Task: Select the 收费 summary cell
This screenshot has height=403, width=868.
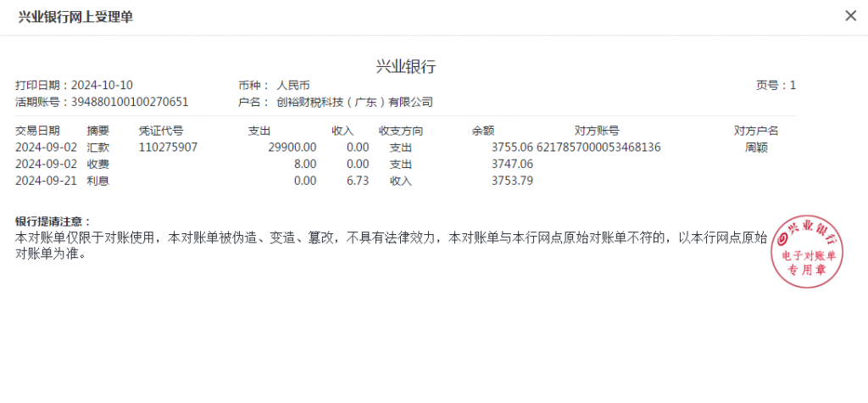Action: click(x=98, y=165)
